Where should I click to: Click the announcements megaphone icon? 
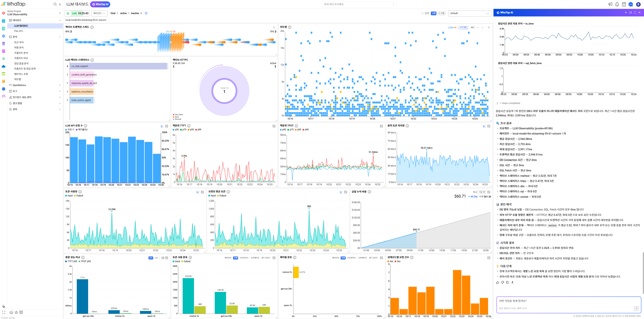610,4
